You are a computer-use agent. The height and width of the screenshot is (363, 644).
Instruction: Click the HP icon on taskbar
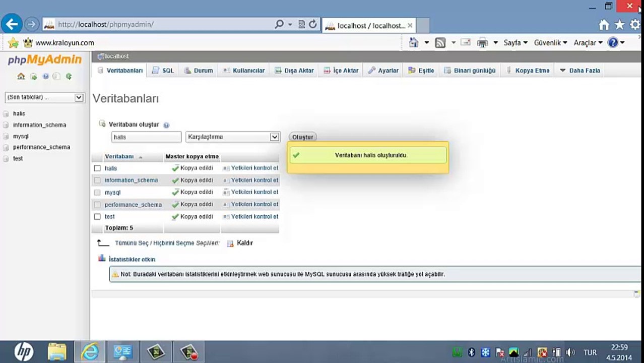pyautogui.click(x=24, y=351)
